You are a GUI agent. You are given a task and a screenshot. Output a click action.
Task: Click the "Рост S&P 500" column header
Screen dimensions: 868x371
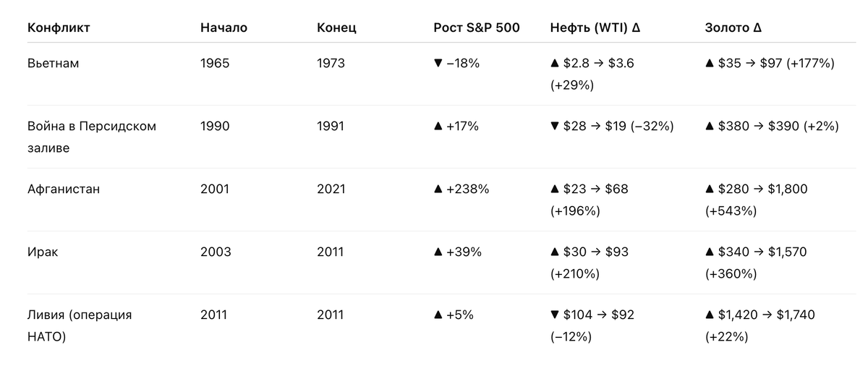click(477, 28)
